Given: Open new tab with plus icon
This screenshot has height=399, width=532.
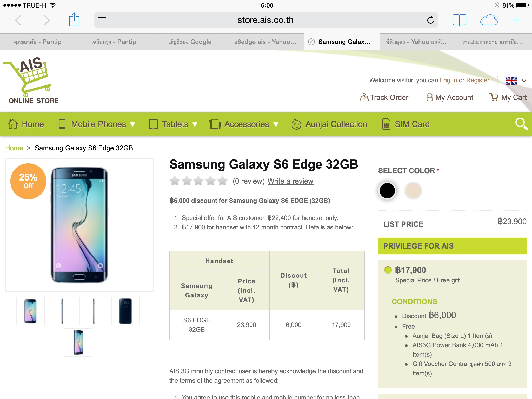Looking at the screenshot, I should [x=516, y=20].
